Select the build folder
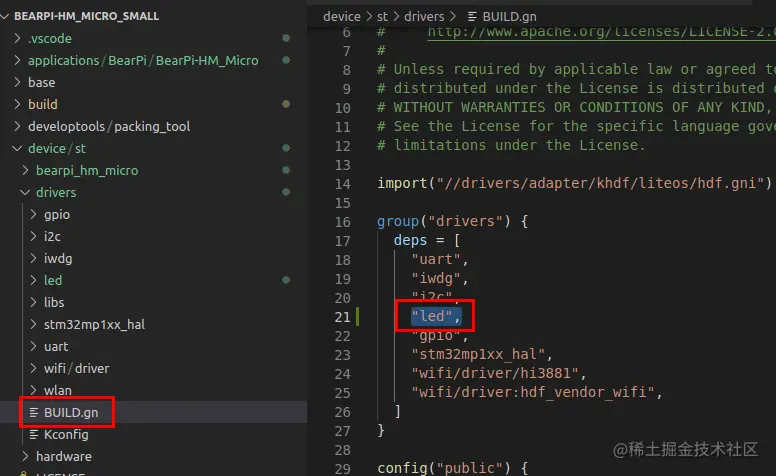Viewport: 776px width, 476px height. [x=43, y=104]
